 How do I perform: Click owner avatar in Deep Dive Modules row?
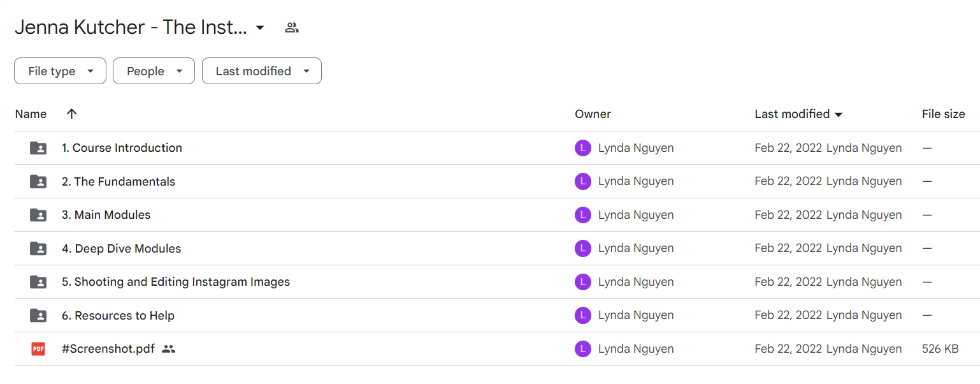coord(583,249)
